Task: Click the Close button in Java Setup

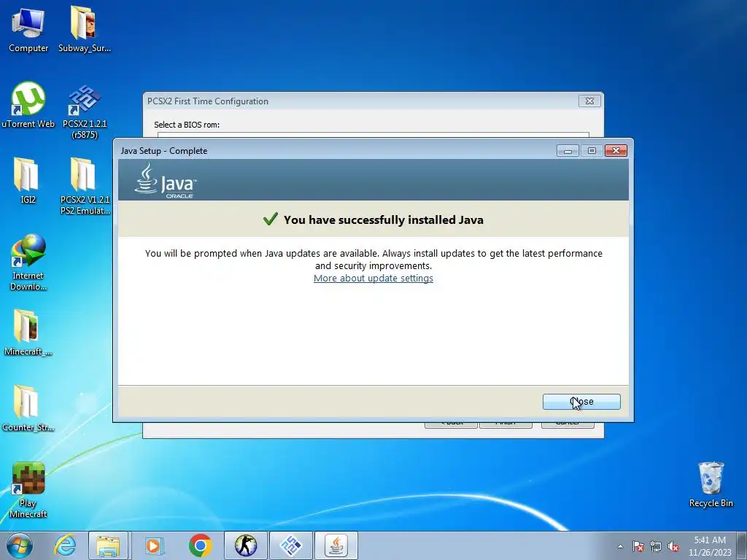Action: click(581, 402)
